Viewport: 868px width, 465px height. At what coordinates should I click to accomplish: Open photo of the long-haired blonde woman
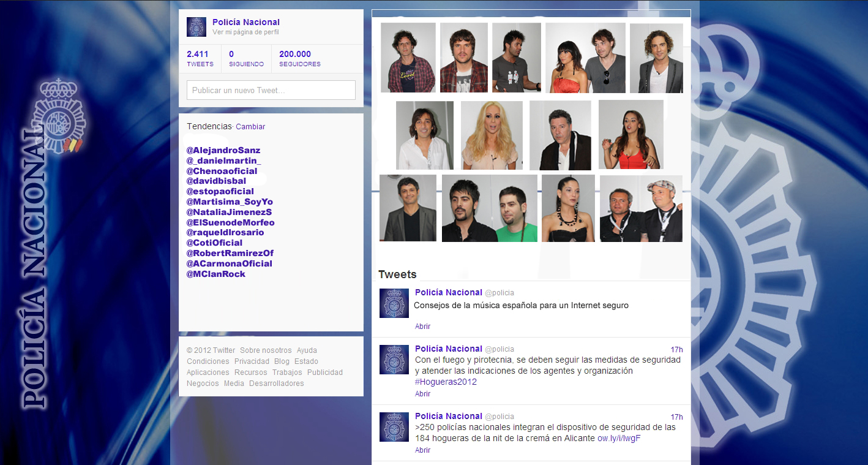[x=492, y=135]
